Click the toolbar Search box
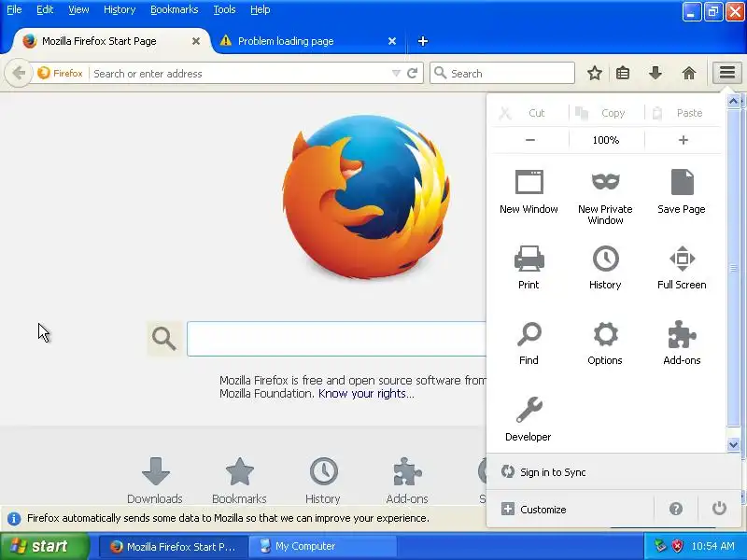 pos(502,74)
